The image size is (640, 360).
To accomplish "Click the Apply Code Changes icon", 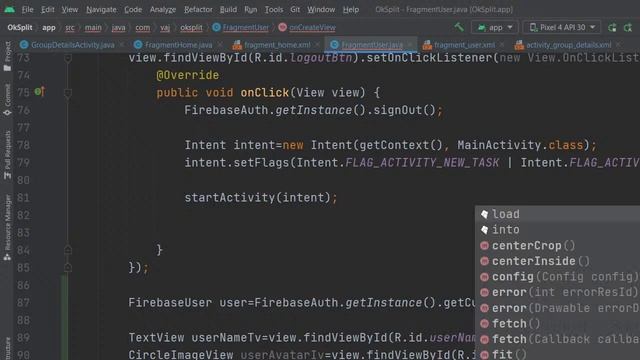I will 628,27.
